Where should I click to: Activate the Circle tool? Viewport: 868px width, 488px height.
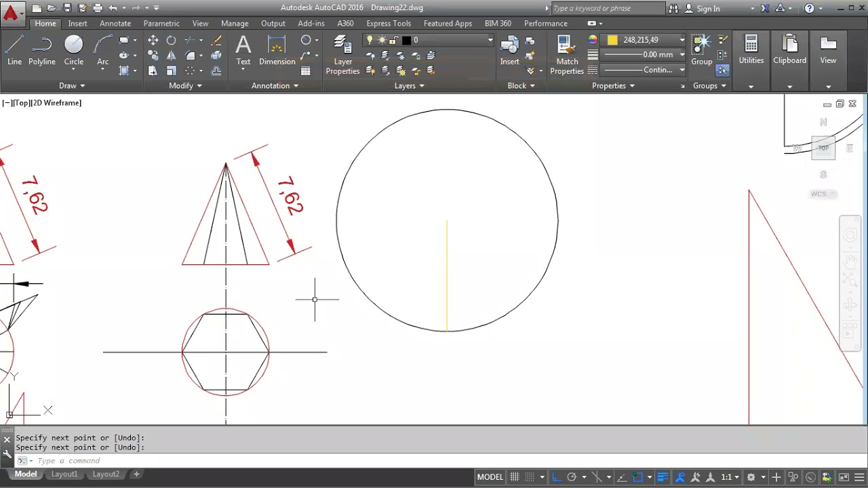click(73, 51)
